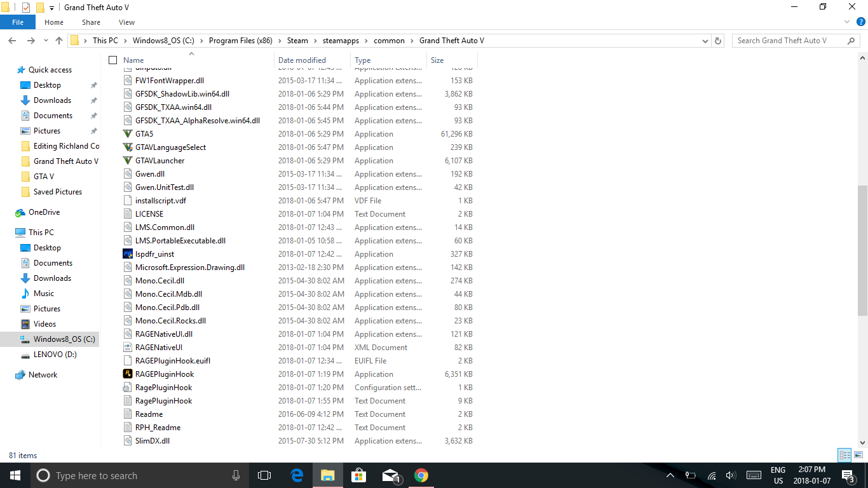Click the Properties quick access toolbar icon
Image resolution: width=868 pixels, height=488 pixels.
click(x=26, y=8)
